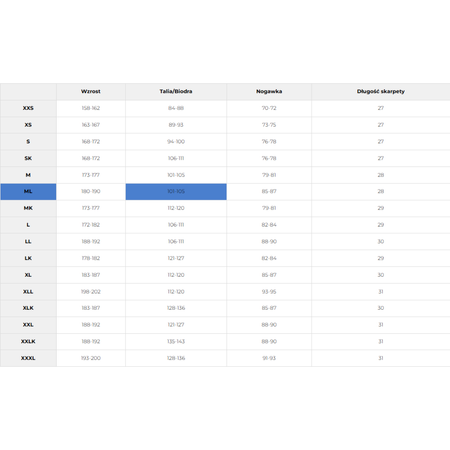Select the XLK size row label
Screen dimensions: 450x450
(28, 308)
